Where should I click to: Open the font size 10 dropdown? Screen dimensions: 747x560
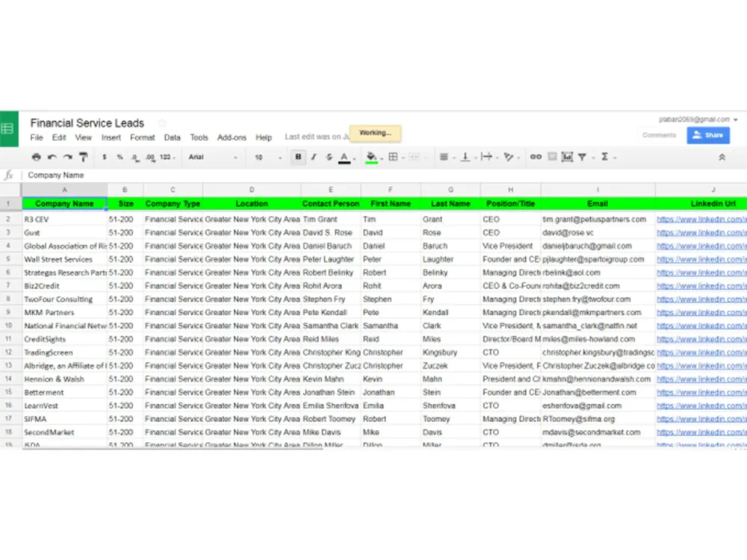[x=267, y=157]
